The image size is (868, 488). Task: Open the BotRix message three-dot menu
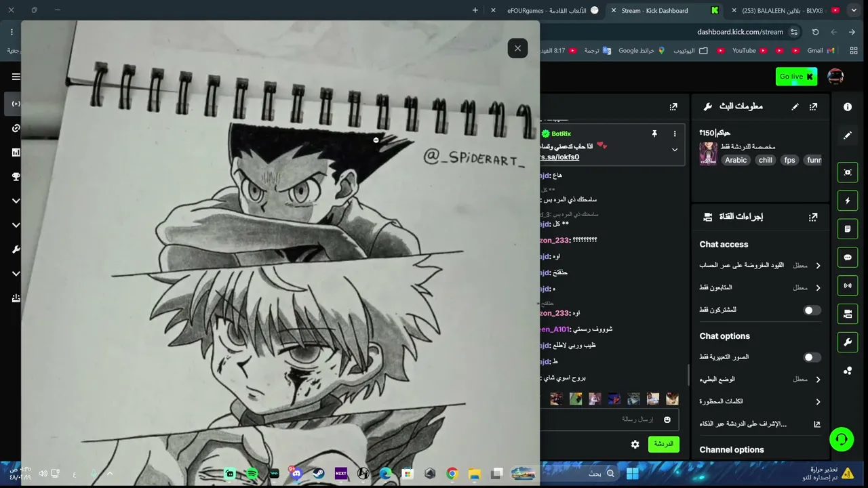click(x=674, y=134)
